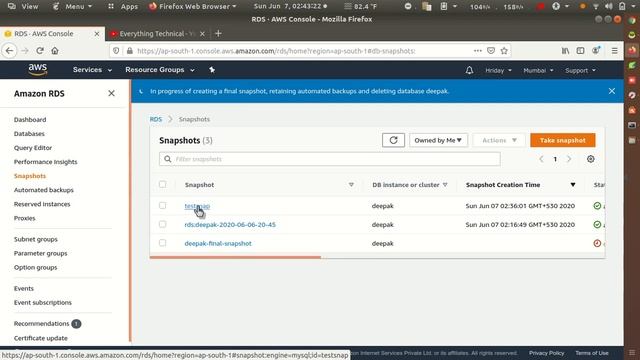Image resolution: width=640 pixels, height=360 pixels.
Task: Click Performance Insights in sidebar
Action: tap(45, 162)
